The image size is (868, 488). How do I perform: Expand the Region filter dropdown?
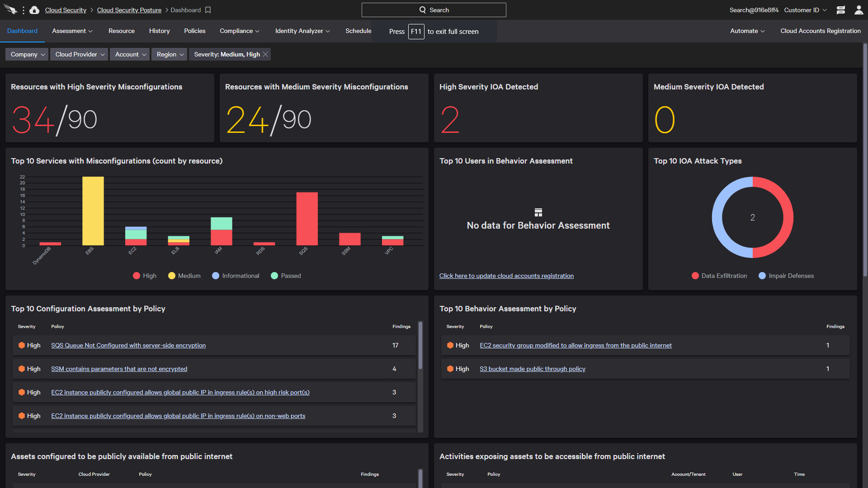[x=170, y=54]
